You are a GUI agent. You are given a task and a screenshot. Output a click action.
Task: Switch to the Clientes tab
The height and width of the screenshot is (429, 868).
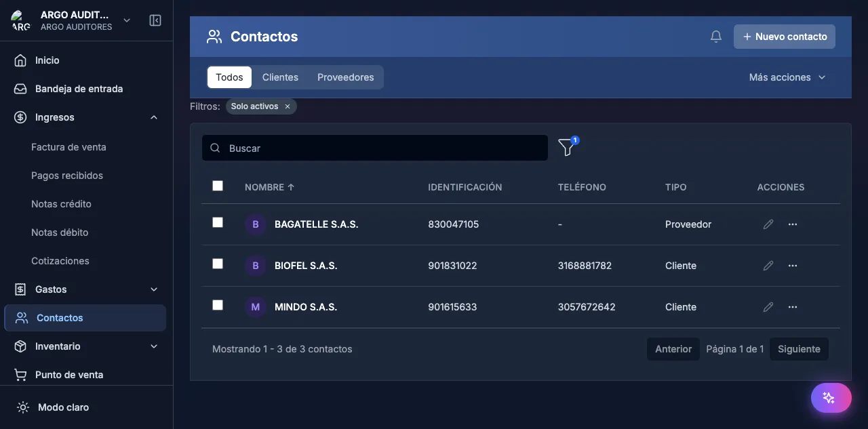pyautogui.click(x=280, y=77)
